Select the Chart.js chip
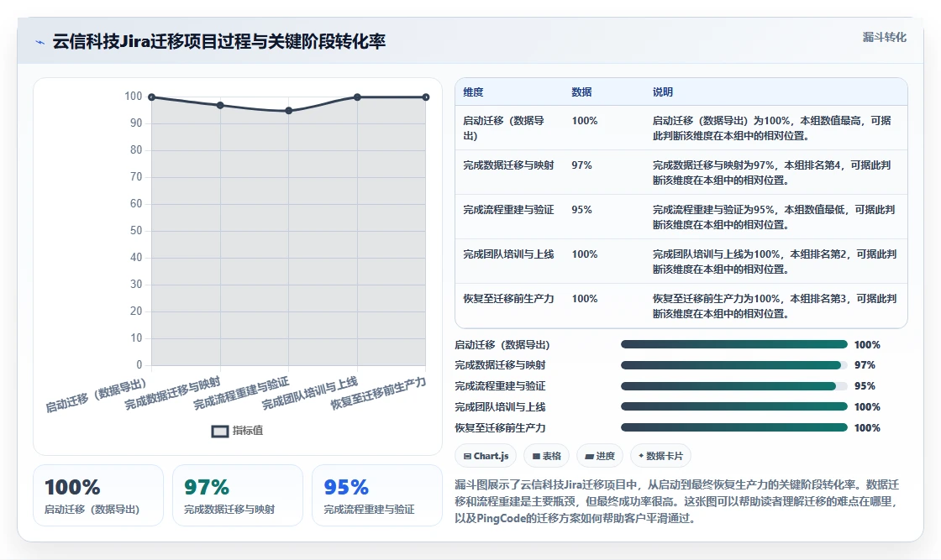The width and height of the screenshot is (941, 560). point(486,456)
